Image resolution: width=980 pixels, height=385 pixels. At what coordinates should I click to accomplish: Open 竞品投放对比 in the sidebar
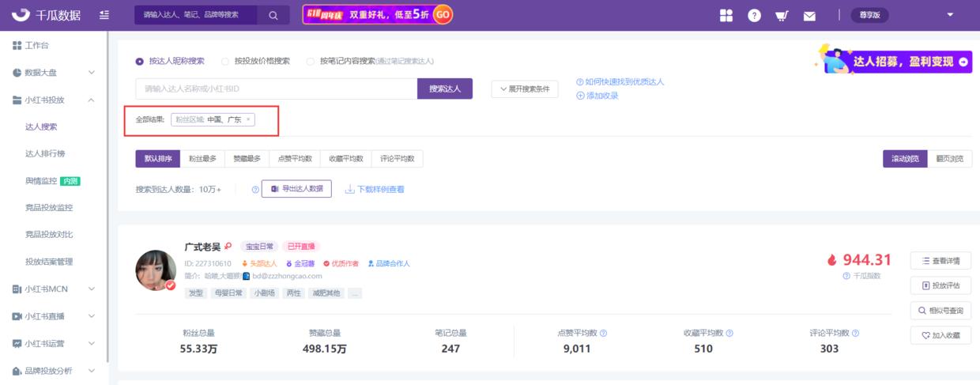tap(49, 234)
